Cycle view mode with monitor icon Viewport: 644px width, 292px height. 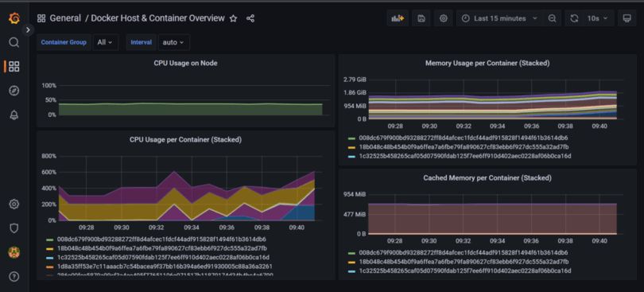627,18
